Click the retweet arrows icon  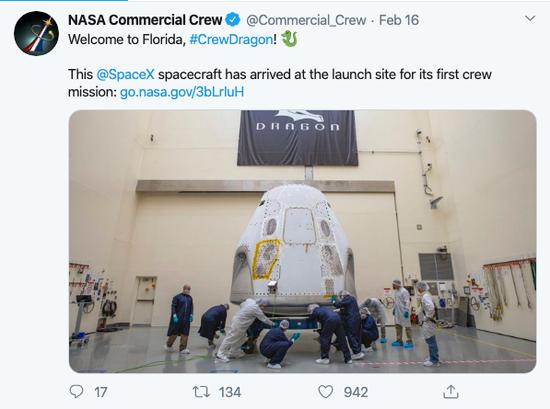pos(201,392)
